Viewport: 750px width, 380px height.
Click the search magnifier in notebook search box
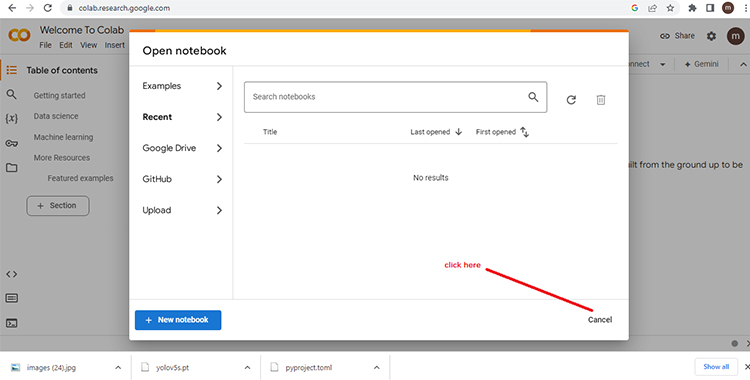[x=533, y=97]
